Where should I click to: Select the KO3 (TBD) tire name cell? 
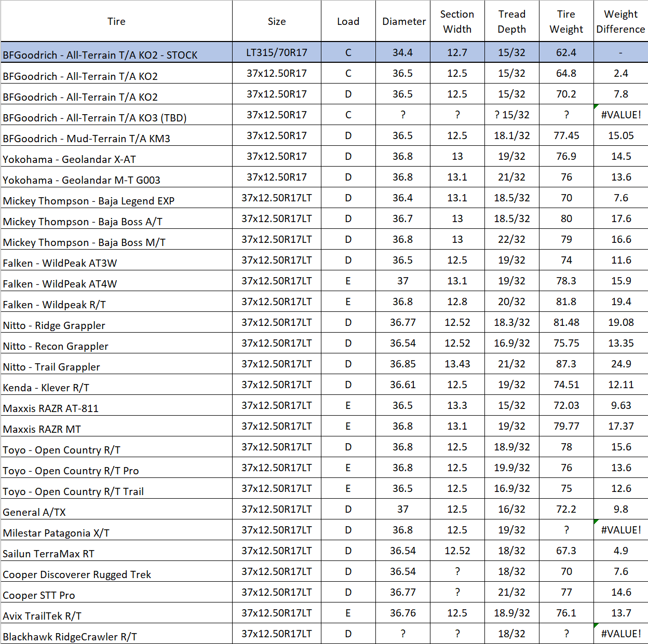116,115
